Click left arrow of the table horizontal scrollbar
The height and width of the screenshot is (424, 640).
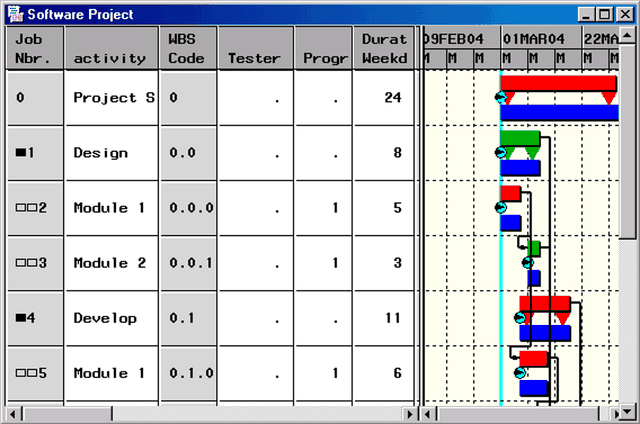[x=13, y=413]
